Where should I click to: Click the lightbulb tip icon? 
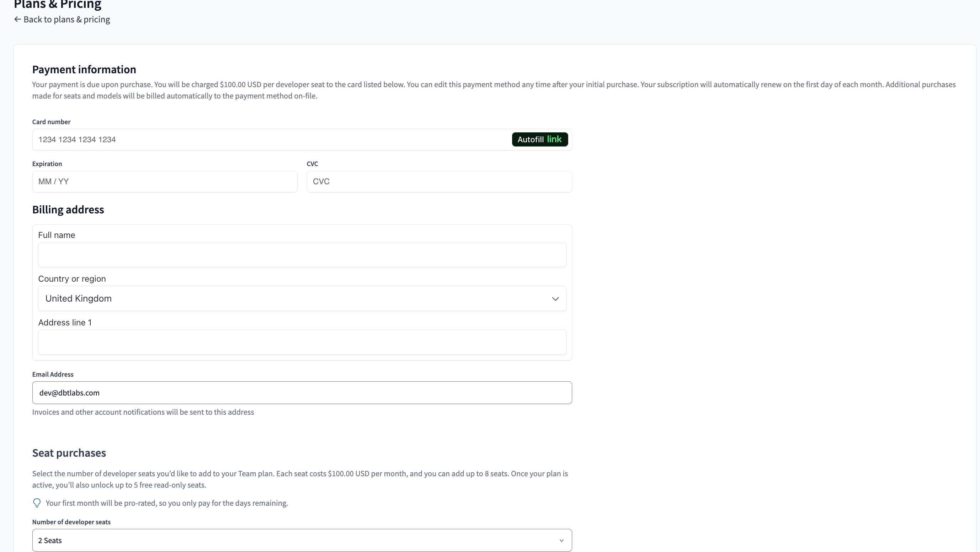click(x=37, y=503)
